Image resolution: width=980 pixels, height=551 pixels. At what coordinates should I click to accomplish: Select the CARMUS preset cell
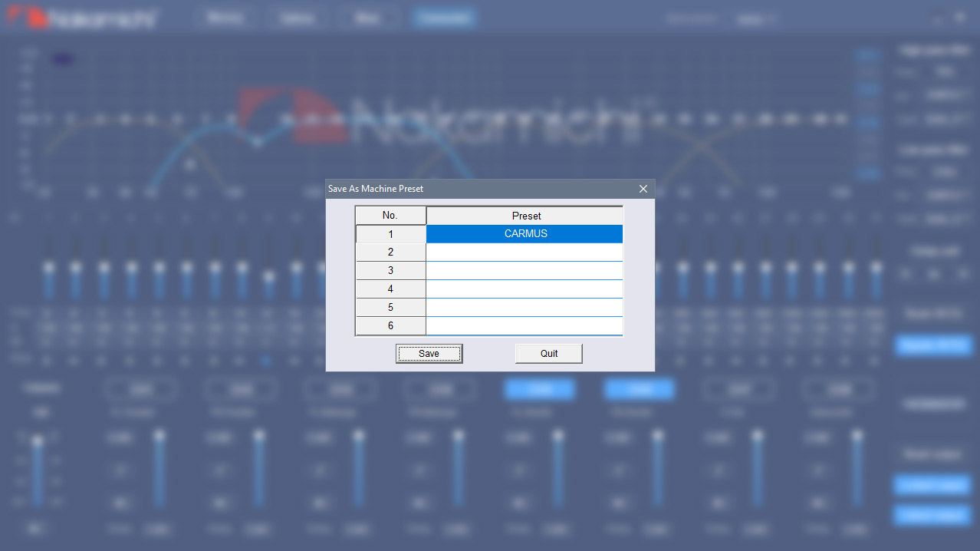(525, 234)
